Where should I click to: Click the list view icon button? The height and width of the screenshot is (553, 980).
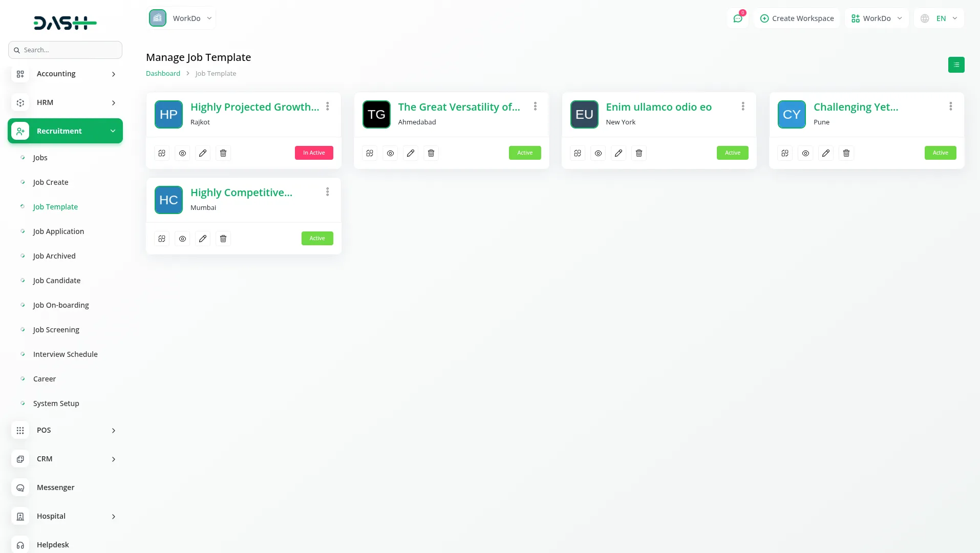[x=956, y=65]
